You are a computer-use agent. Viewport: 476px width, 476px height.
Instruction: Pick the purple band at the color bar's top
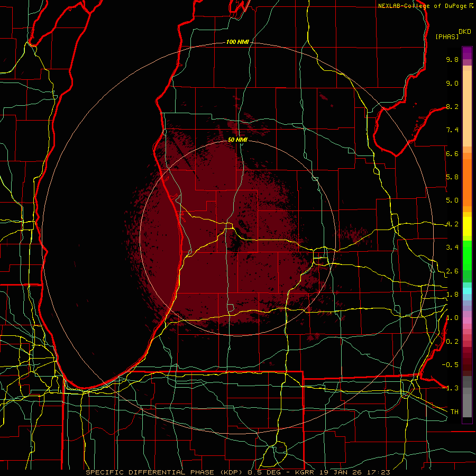(467, 53)
